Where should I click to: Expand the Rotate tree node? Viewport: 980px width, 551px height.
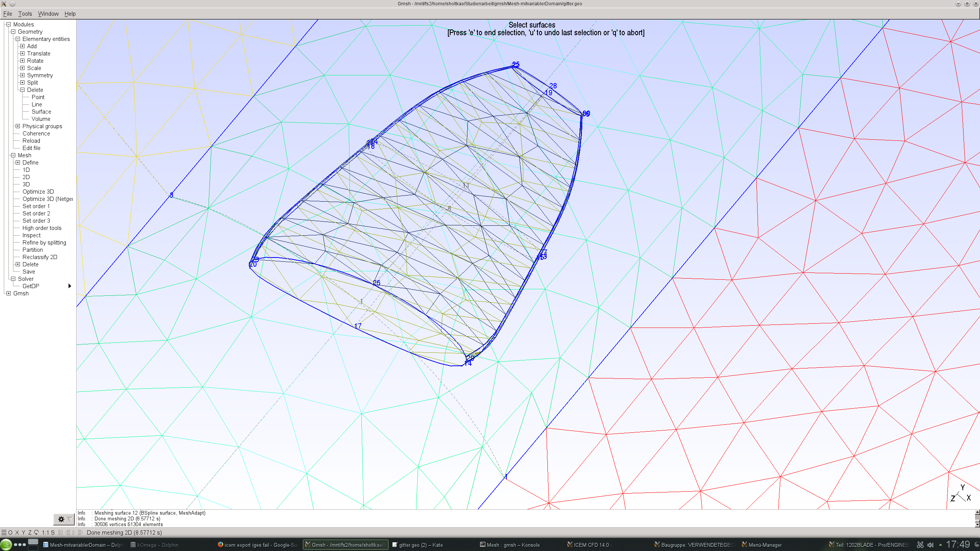click(x=22, y=61)
